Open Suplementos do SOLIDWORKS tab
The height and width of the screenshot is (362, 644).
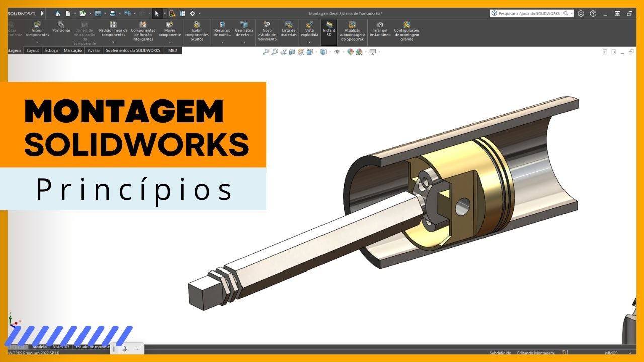pos(133,51)
